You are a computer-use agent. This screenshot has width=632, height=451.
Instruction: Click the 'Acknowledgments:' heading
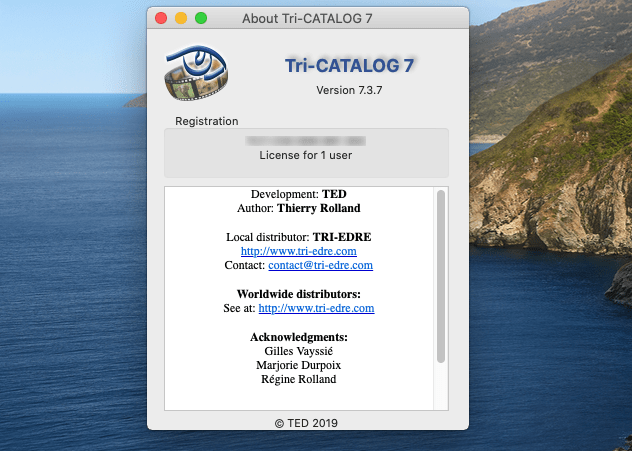[x=299, y=337]
